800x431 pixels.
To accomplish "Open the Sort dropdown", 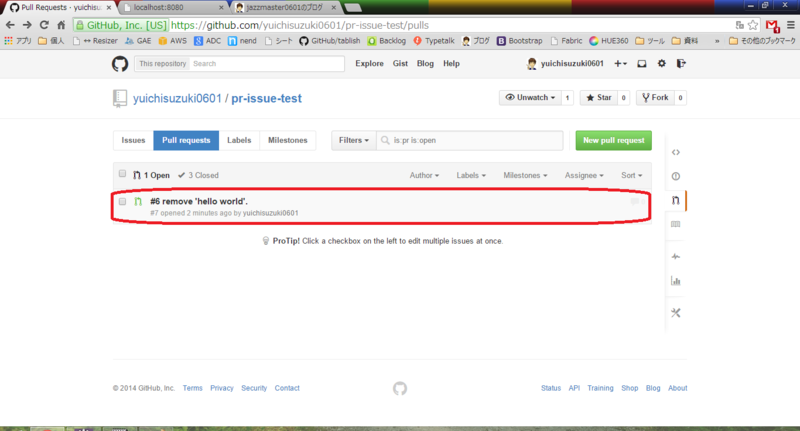I will [632, 175].
